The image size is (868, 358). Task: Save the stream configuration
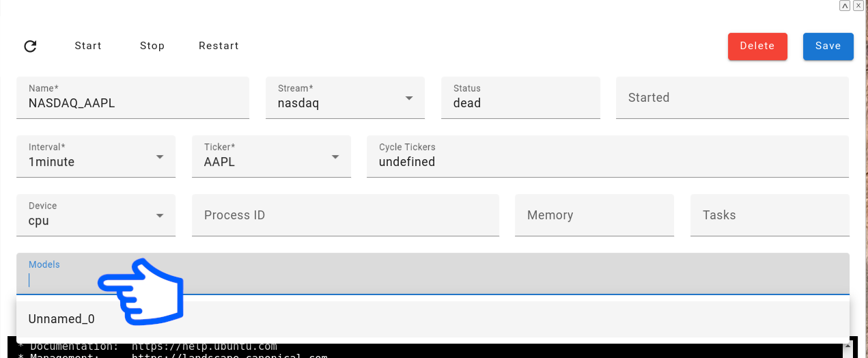[828, 46]
